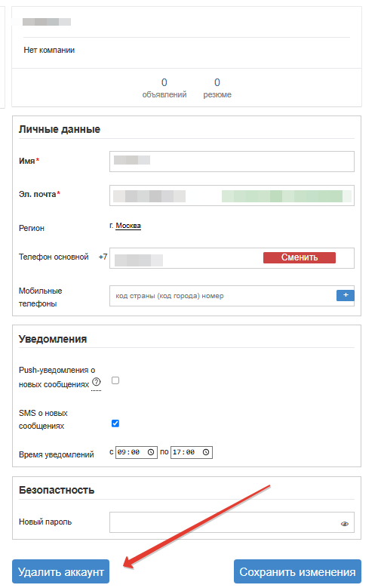
Task: Open the 0 резюме counter link
Action: 217,88
